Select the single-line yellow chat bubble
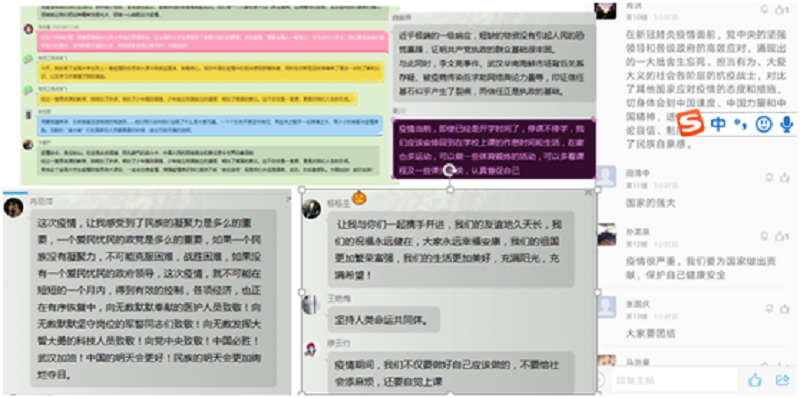This screenshot has width=800, height=398. tap(197, 99)
